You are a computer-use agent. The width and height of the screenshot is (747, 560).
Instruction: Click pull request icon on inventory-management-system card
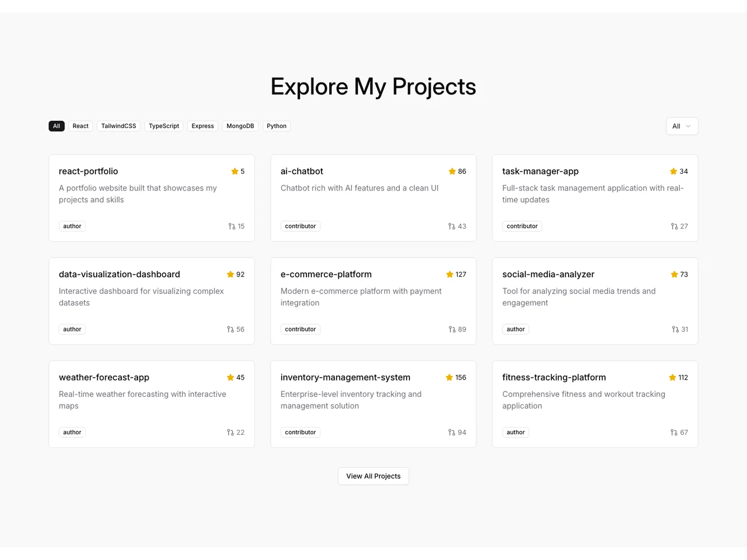tap(452, 433)
